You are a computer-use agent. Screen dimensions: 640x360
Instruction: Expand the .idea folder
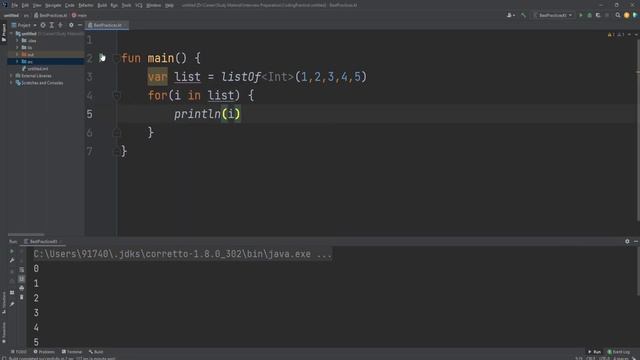tap(17, 41)
